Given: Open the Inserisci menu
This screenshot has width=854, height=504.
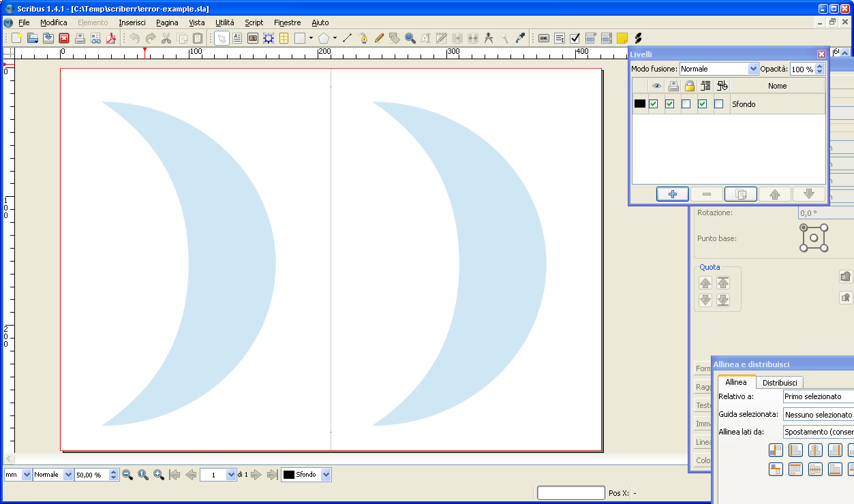Looking at the screenshot, I should click(x=132, y=22).
